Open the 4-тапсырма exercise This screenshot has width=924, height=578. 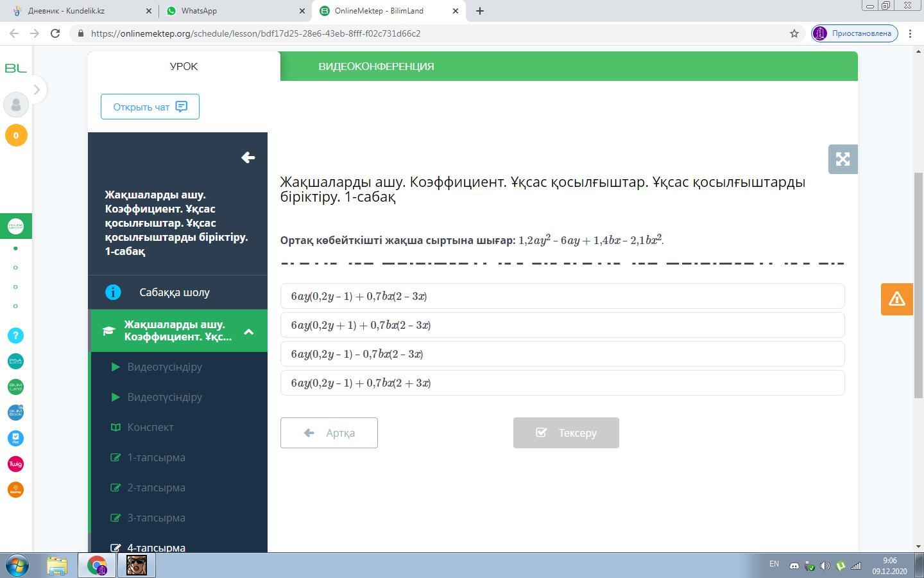156,547
